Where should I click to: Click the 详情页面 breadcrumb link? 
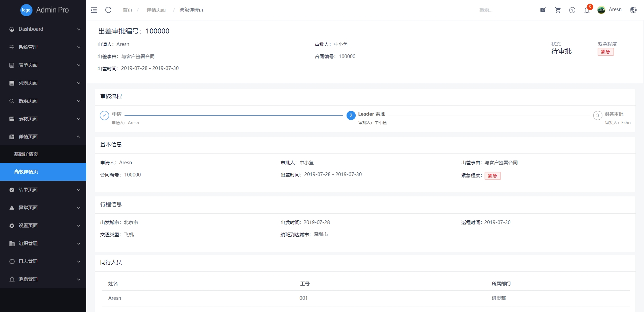coord(156,10)
